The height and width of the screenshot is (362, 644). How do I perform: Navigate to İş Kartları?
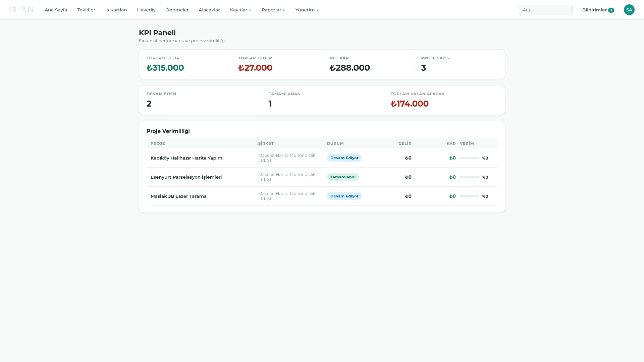coord(116,10)
